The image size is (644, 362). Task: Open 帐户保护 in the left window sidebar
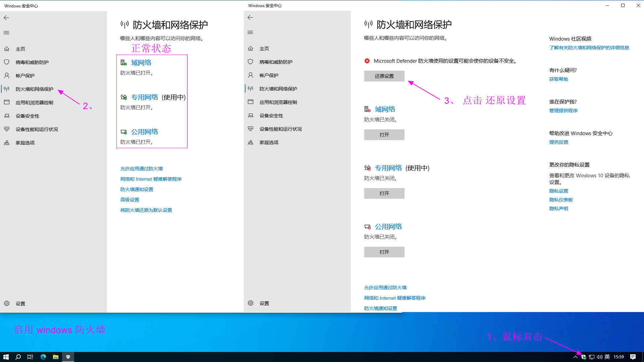[x=25, y=76]
